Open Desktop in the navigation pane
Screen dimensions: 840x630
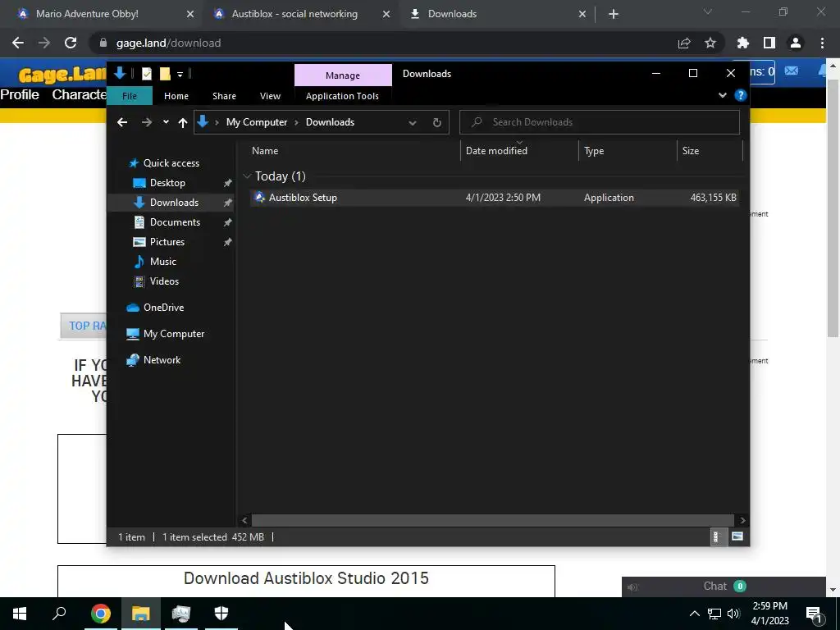point(167,183)
